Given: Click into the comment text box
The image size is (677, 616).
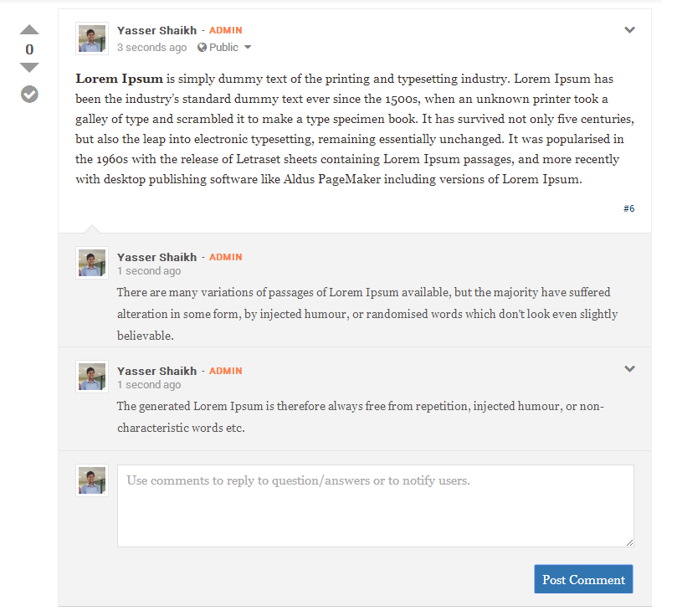Looking at the screenshot, I should 375,506.
